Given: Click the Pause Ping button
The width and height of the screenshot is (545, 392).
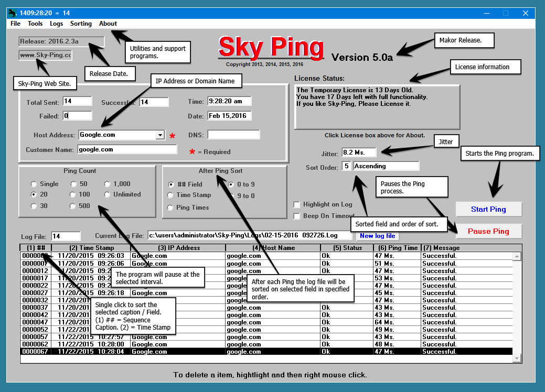Looking at the screenshot, I should [489, 231].
